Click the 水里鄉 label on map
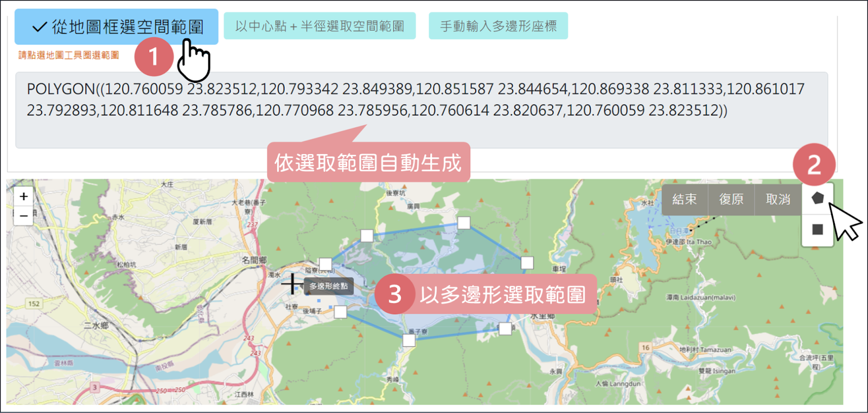This screenshot has width=868, height=413. pyautogui.click(x=542, y=316)
